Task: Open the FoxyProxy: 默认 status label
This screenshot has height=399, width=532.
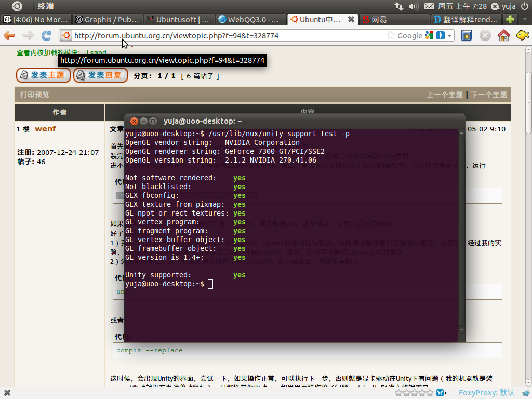Action: tap(486, 393)
